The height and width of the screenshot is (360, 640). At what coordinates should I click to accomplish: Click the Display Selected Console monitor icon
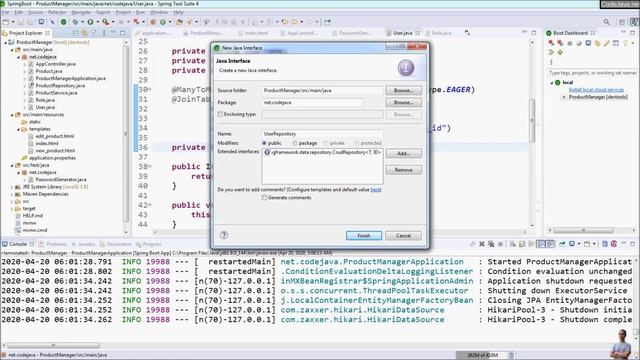pyautogui.click(x=572, y=244)
